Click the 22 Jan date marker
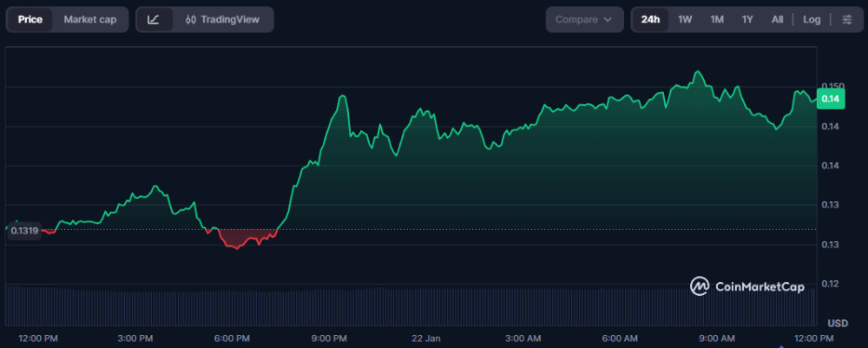The height and width of the screenshot is (348, 868). coord(426,338)
